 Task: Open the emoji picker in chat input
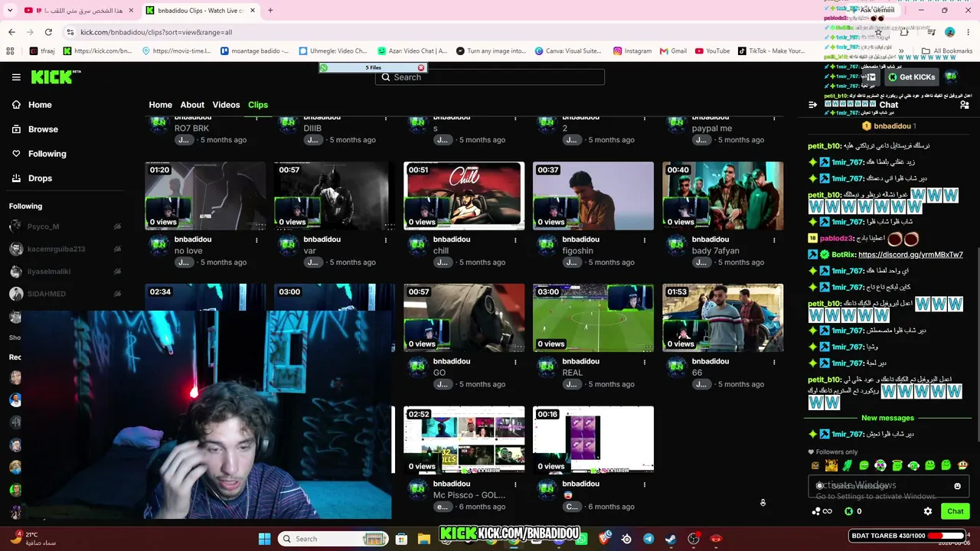(957, 486)
